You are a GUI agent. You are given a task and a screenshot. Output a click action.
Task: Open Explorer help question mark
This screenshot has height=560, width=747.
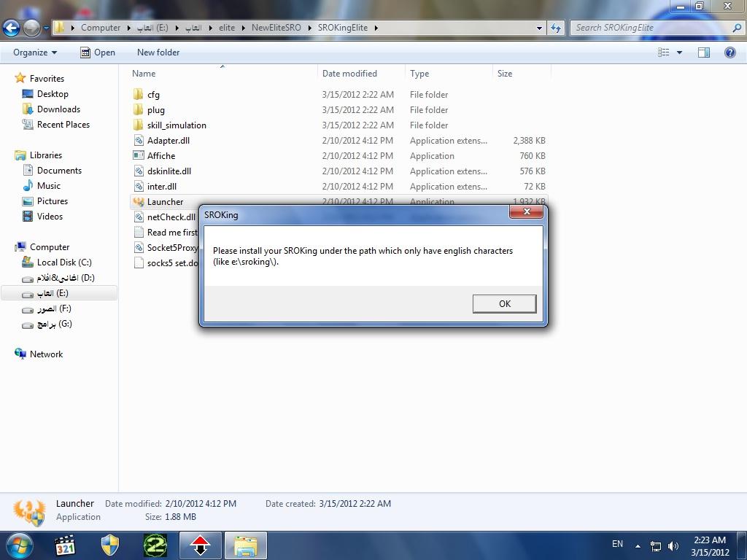(729, 52)
